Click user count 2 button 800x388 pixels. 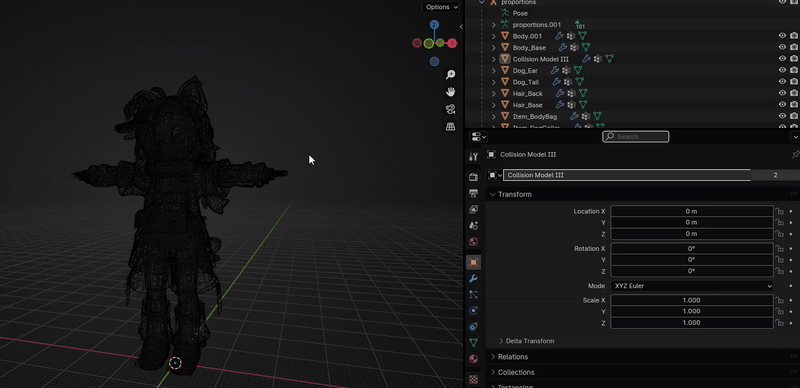coord(775,175)
